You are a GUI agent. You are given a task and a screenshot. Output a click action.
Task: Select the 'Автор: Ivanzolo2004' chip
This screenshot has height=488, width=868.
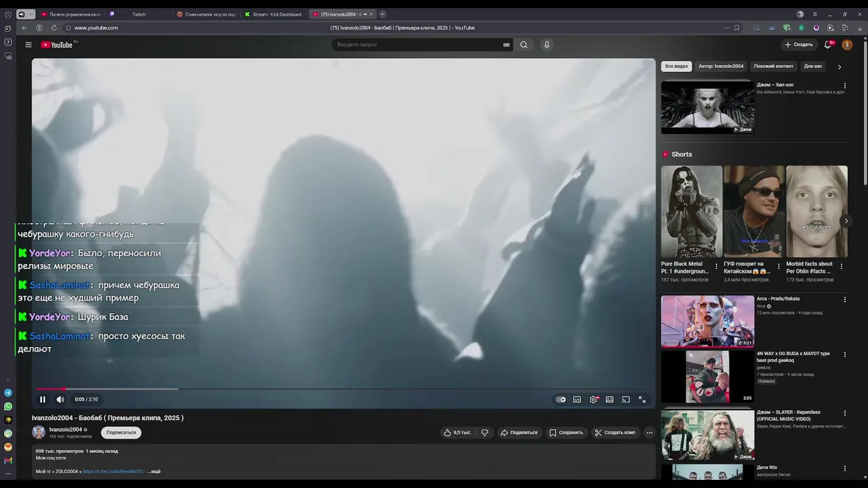coord(721,66)
